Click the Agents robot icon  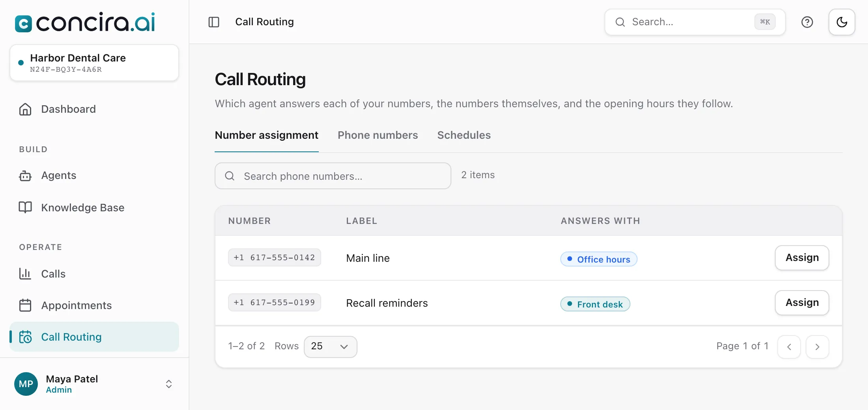pyautogui.click(x=25, y=175)
